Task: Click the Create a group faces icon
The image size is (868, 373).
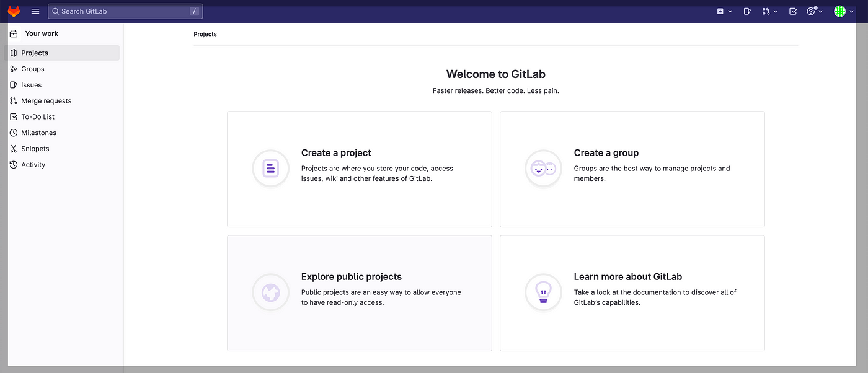Action: click(543, 169)
